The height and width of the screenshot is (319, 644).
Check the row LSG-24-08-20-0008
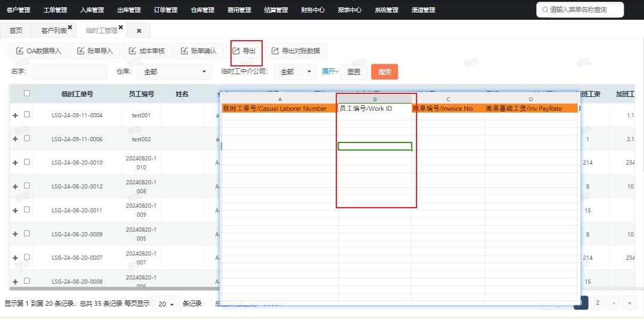(x=27, y=281)
